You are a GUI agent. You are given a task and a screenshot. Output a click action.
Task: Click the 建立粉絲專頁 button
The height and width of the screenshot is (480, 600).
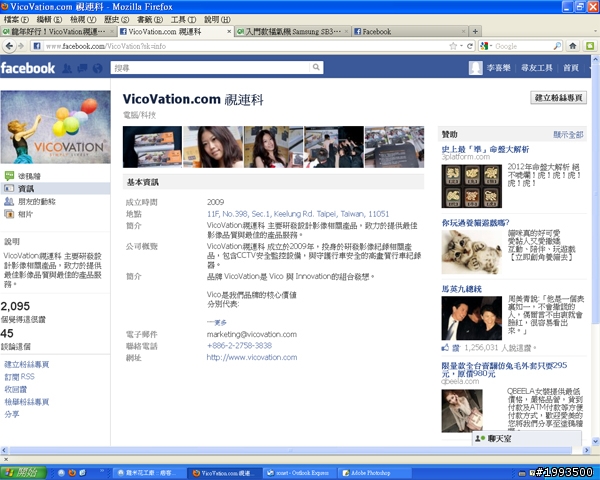pyautogui.click(x=558, y=98)
